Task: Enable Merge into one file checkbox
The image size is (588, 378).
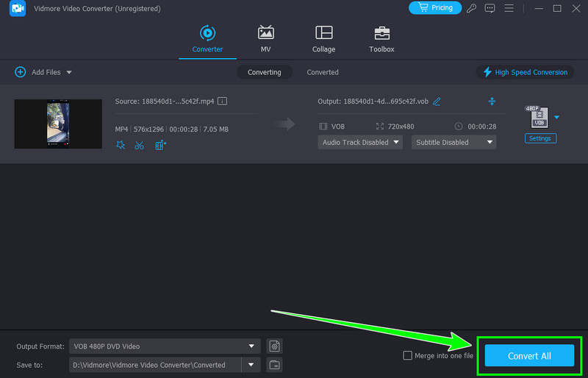Action: coord(408,356)
